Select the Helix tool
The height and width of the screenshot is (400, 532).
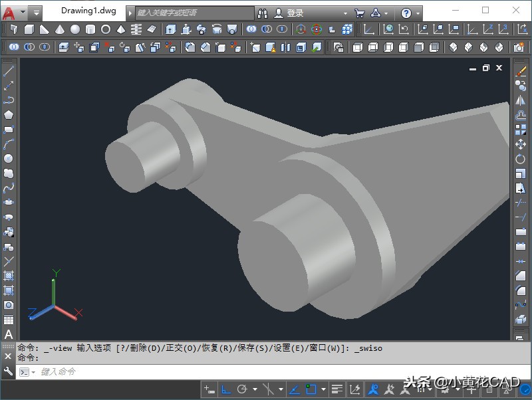tap(136, 29)
